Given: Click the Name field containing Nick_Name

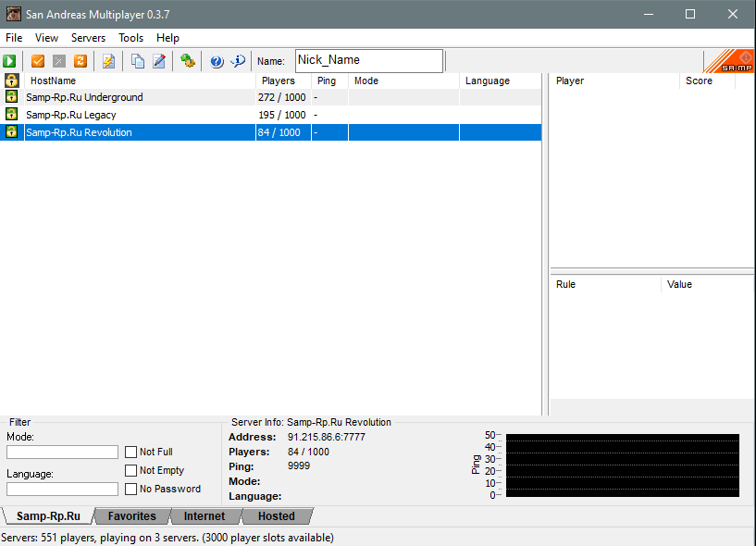Looking at the screenshot, I should pos(369,61).
